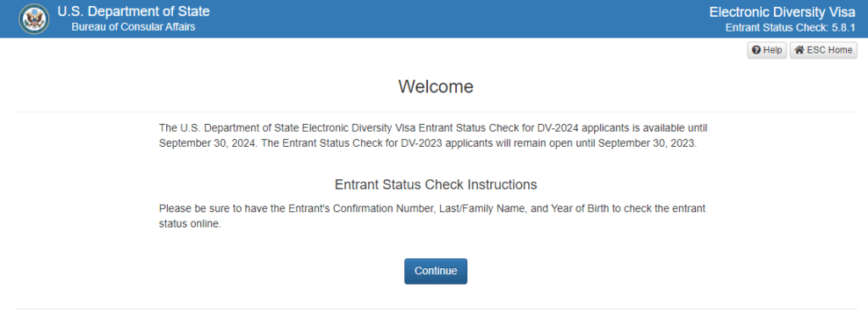Viewport: 868px width, 320px height.
Task: Click the Welcome heading
Action: click(436, 87)
